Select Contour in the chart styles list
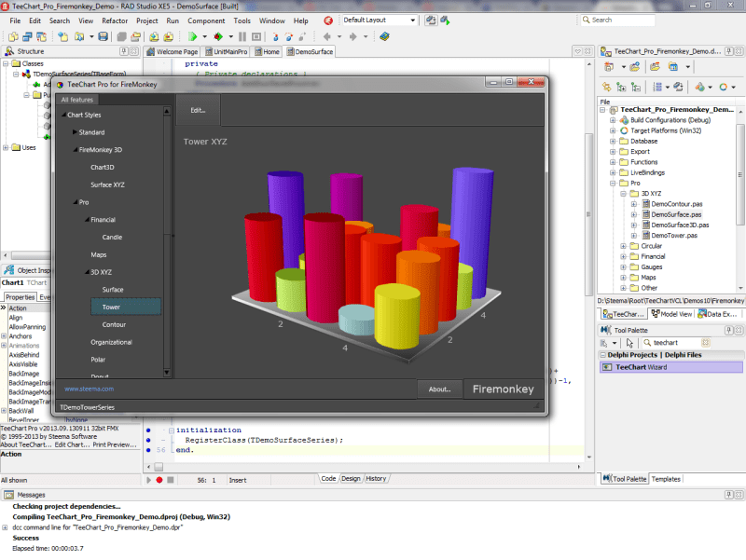This screenshot has width=746, height=560. 114,324
